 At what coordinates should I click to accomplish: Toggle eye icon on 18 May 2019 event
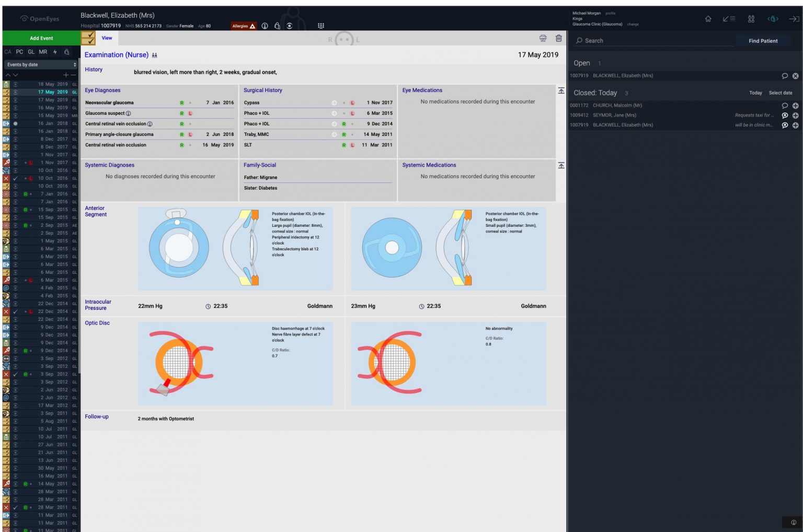point(16,84)
